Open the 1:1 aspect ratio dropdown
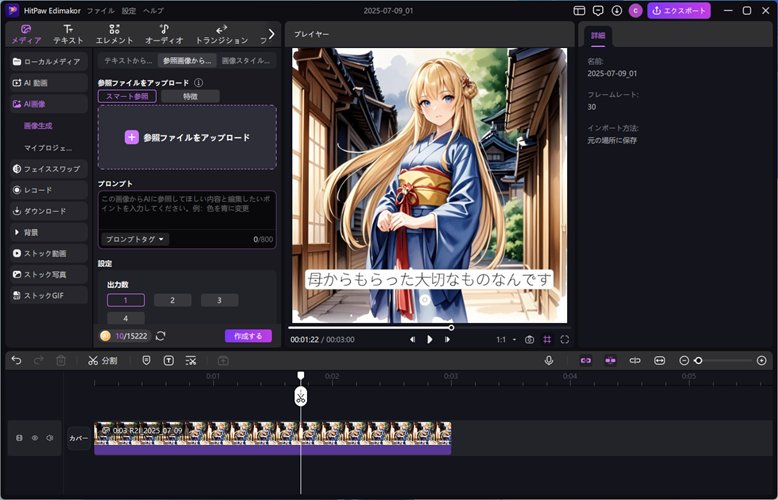 (506, 339)
